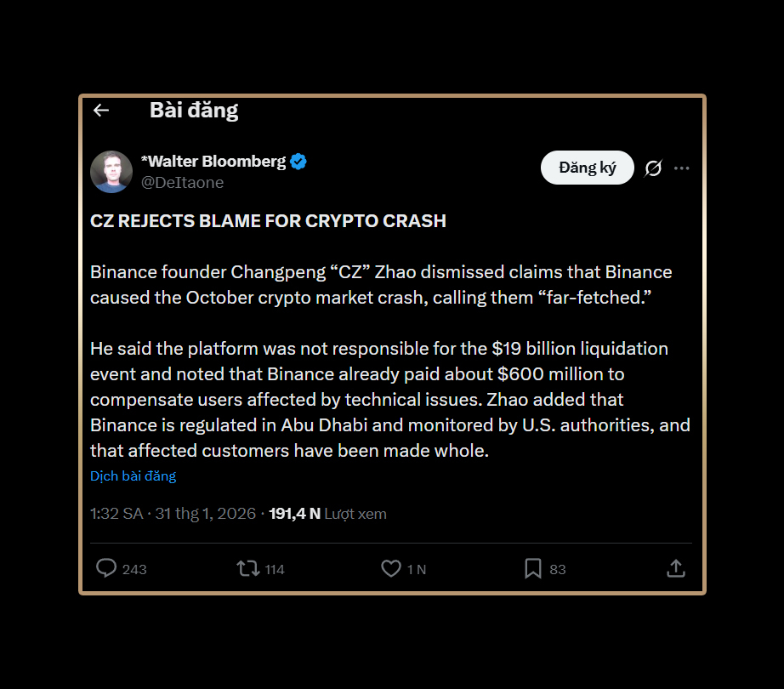The height and width of the screenshot is (689, 784).
Task: Bookmark this post
Action: 533,568
